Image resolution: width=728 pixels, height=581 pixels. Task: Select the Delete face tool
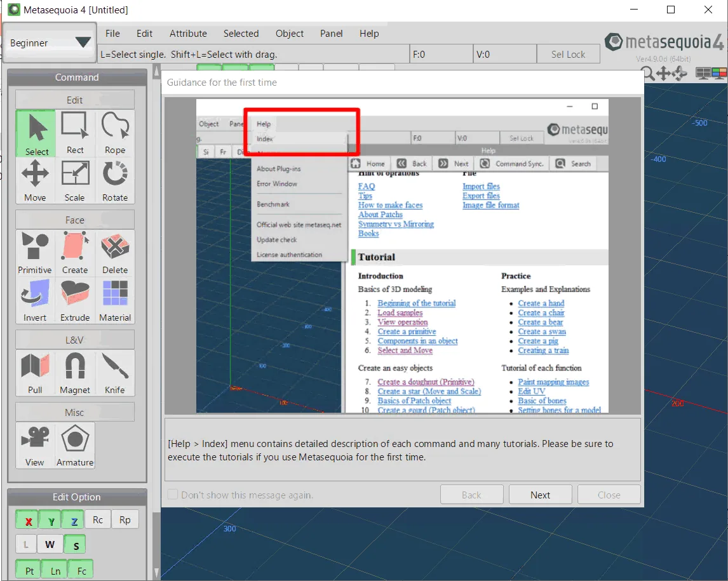click(x=115, y=253)
